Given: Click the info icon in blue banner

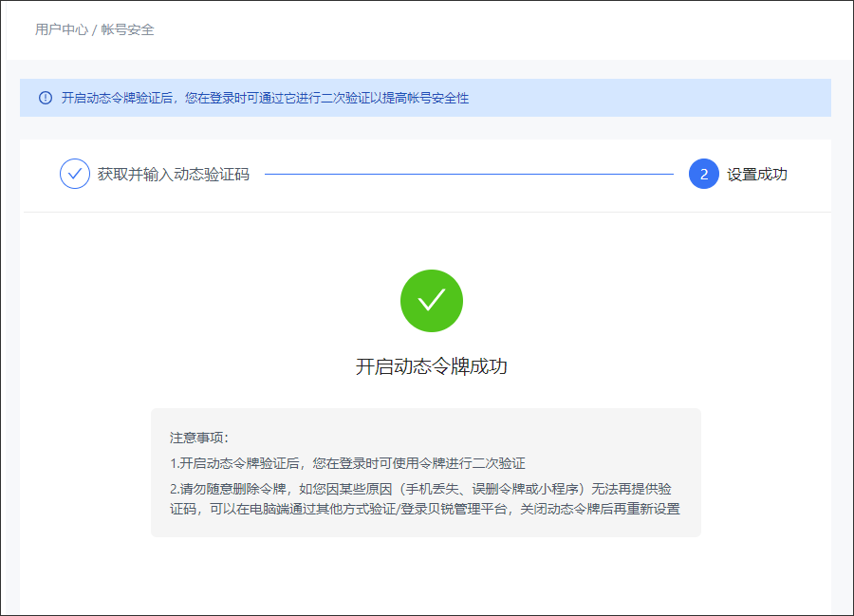Looking at the screenshot, I should click(x=46, y=98).
